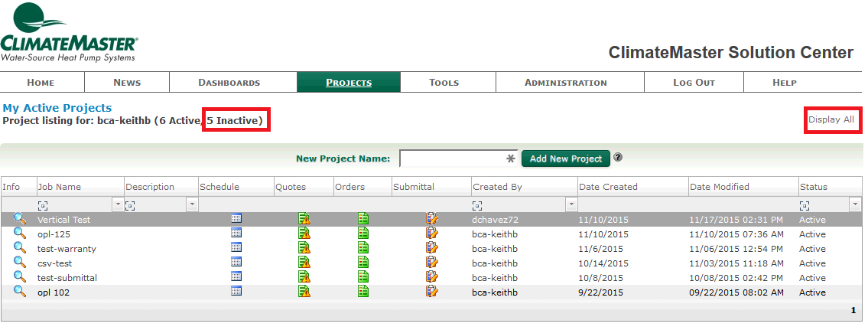Click the Add New Project button
The image size is (868, 330).
tap(566, 158)
